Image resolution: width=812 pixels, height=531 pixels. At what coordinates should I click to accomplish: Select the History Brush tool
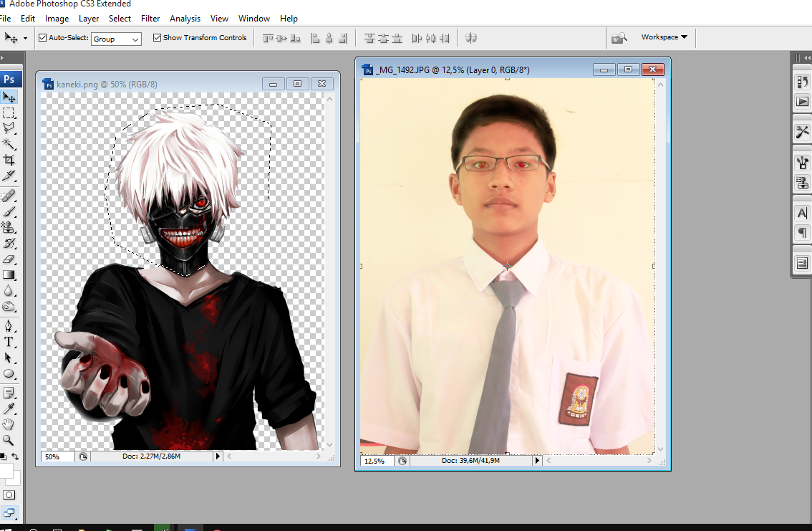[9, 243]
